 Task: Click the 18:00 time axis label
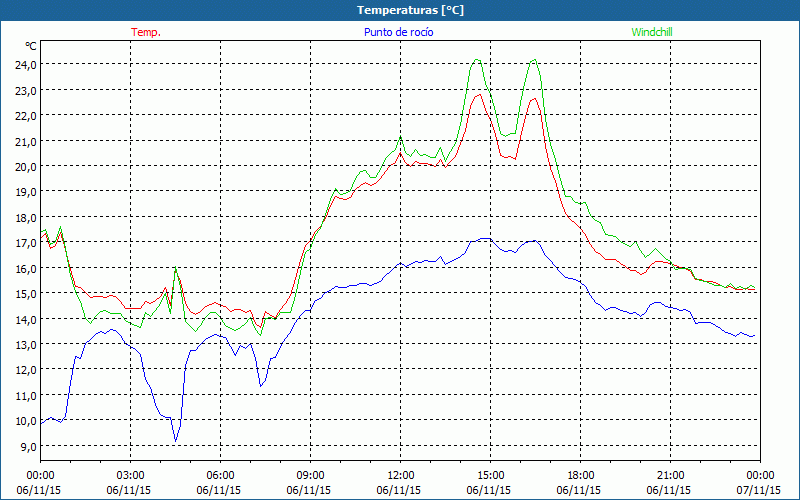pyautogui.click(x=581, y=476)
